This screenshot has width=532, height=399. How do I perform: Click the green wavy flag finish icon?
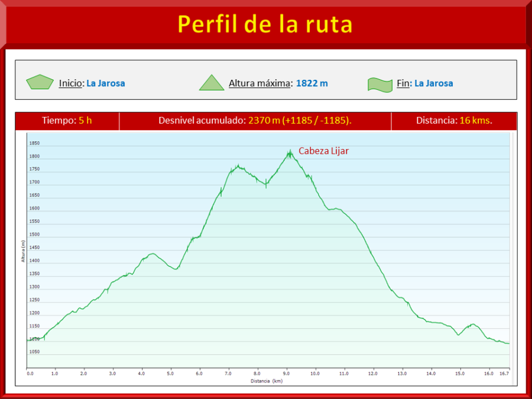coord(380,84)
